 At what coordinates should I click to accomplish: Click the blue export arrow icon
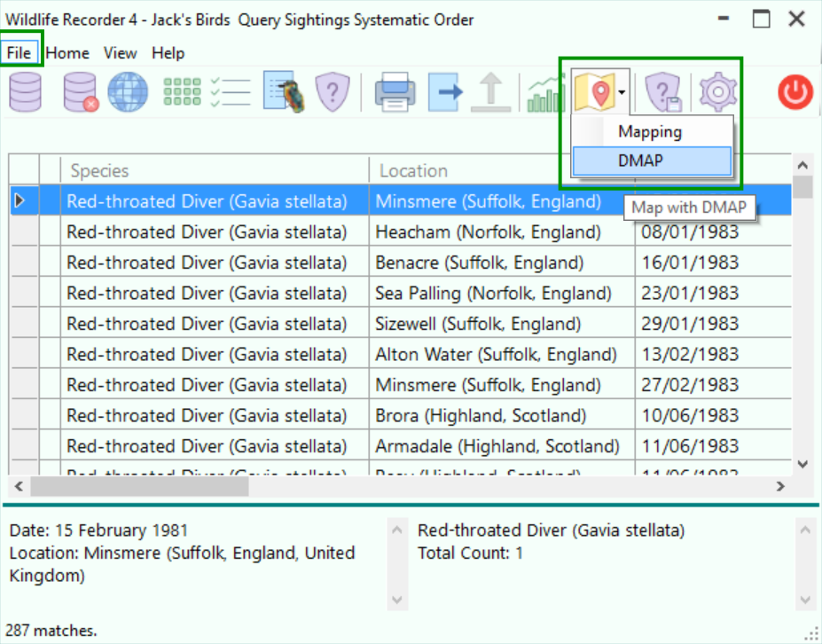[446, 92]
